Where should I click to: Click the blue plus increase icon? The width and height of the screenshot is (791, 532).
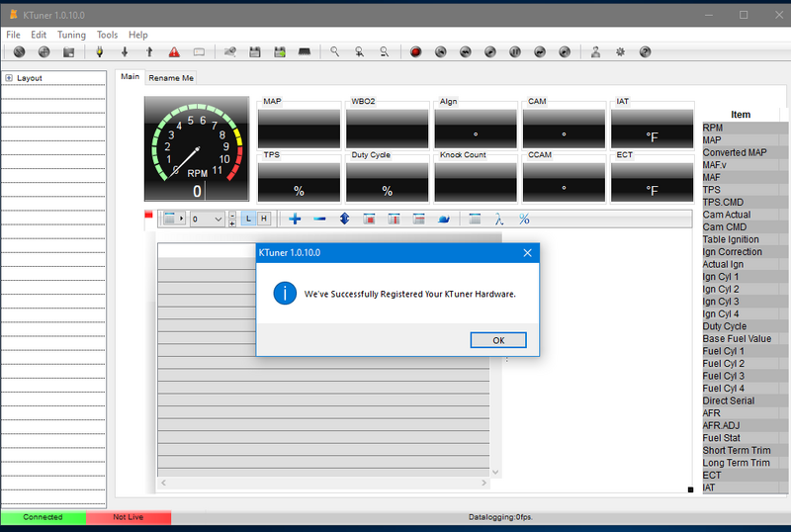coord(295,219)
